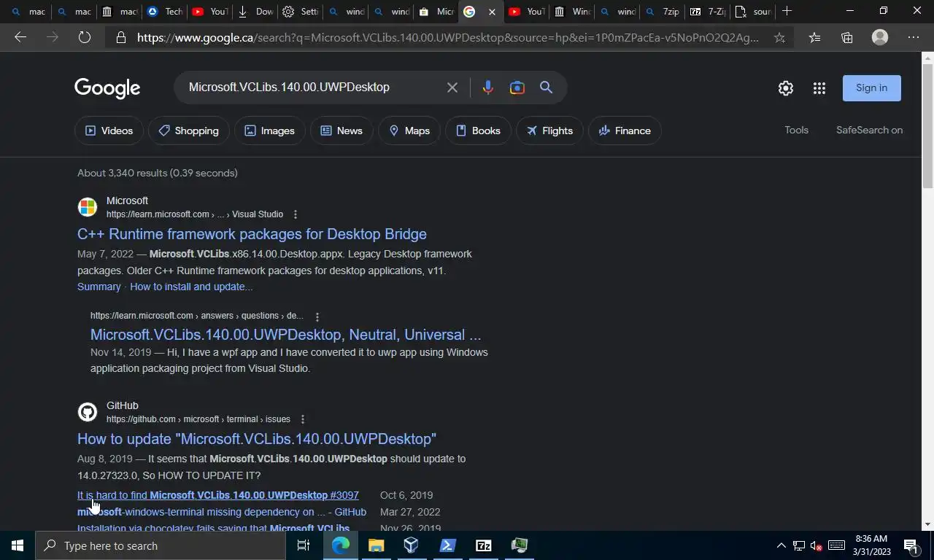Add this page to favorites star
Screen dimensions: 934x560
coord(779,37)
